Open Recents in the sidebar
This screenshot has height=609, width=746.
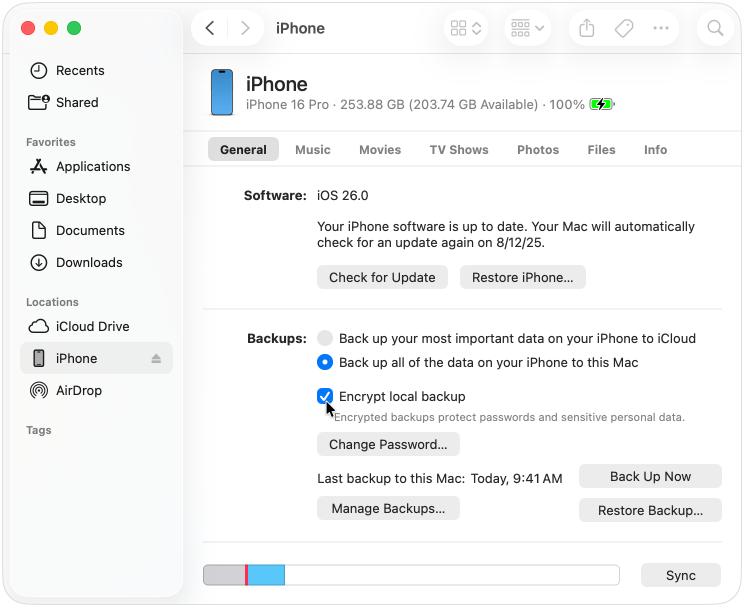96,70
